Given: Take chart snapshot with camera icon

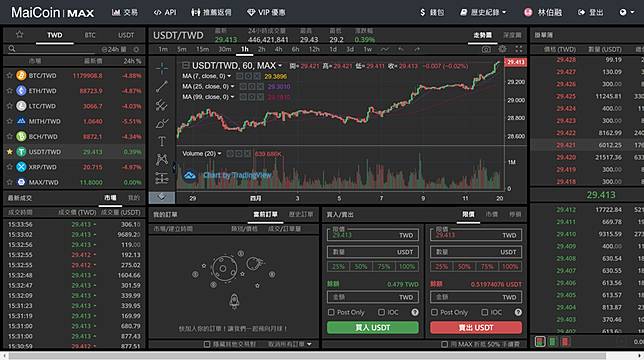Looking at the screenshot, I should pyautogui.click(x=486, y=49).
